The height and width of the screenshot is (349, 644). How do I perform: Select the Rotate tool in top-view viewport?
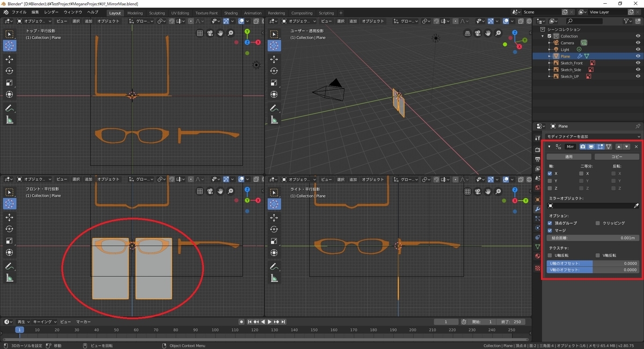[x=9, y=71]
